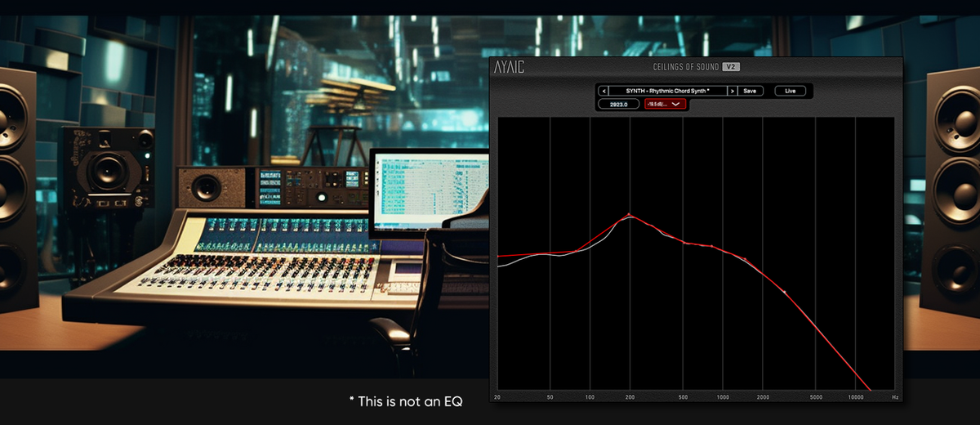This screenshot has width=980, height=425.
Task: Select the curve node near 1500 Hz
Action: pyautogui.click(x=744, y=260)
